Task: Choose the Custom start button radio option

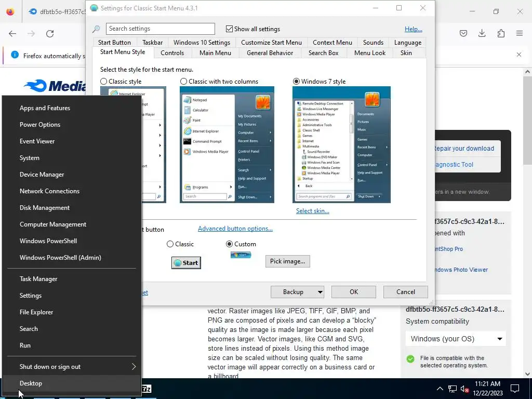Action: click(229, 244)
